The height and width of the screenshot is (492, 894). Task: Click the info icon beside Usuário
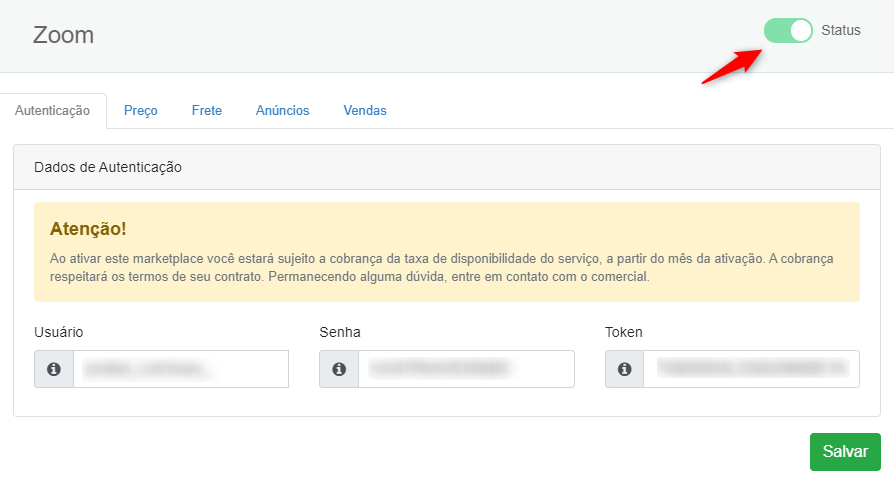(x=54, y=369)
